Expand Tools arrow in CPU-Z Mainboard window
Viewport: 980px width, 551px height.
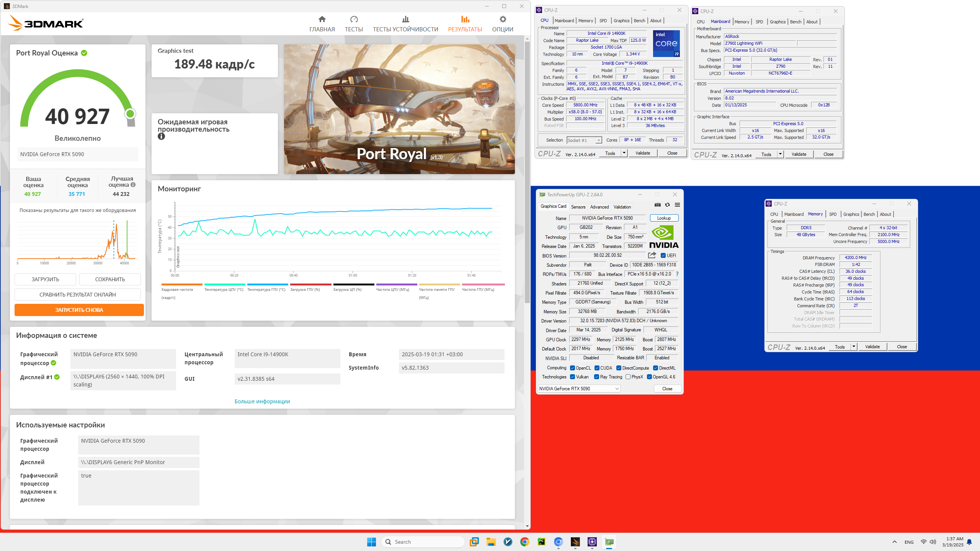pos(780,154)
